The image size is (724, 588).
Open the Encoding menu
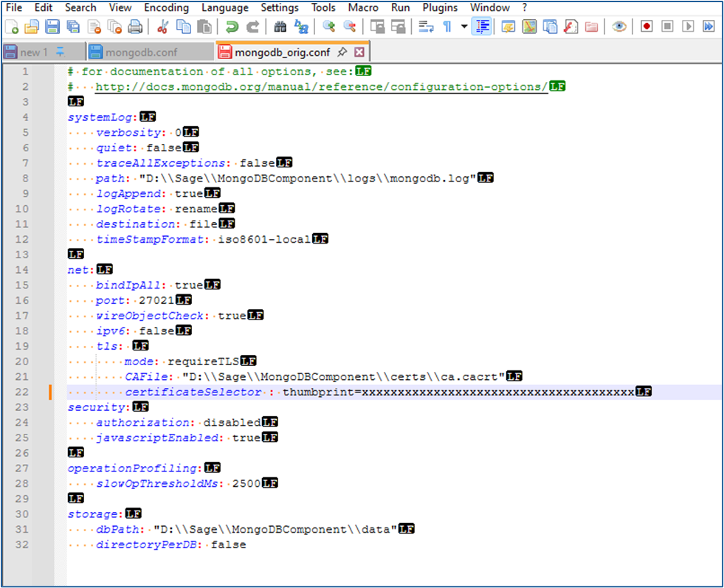click(166, 7)
